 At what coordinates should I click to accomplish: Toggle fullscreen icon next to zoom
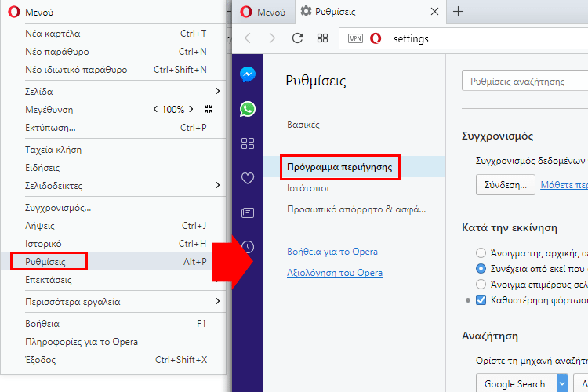(209, 109)
